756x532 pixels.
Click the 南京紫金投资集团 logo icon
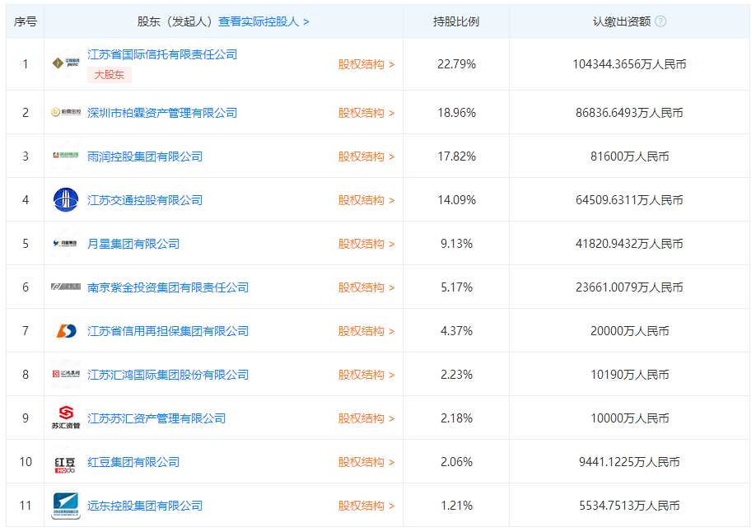pyautogui.click(x=66, y=287)
